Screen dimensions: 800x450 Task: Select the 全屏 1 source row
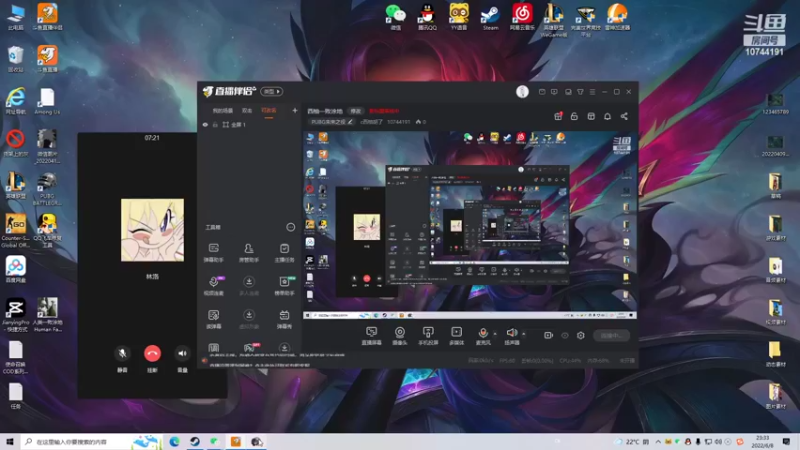click(249, 124)
